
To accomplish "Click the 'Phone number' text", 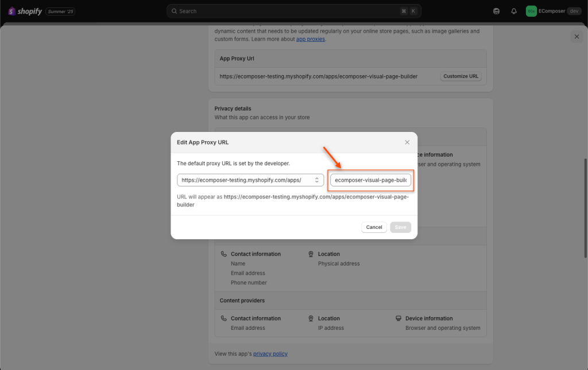I will point(249,283).
